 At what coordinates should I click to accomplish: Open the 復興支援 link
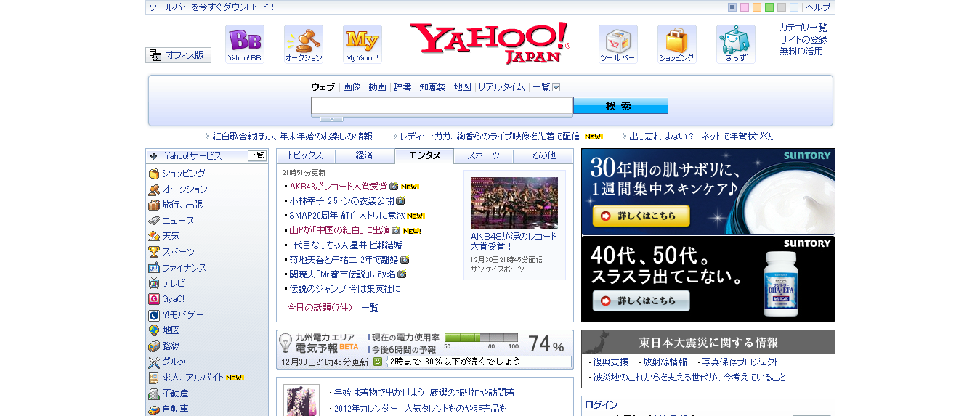pyautogui.click(x=610, y=362)
